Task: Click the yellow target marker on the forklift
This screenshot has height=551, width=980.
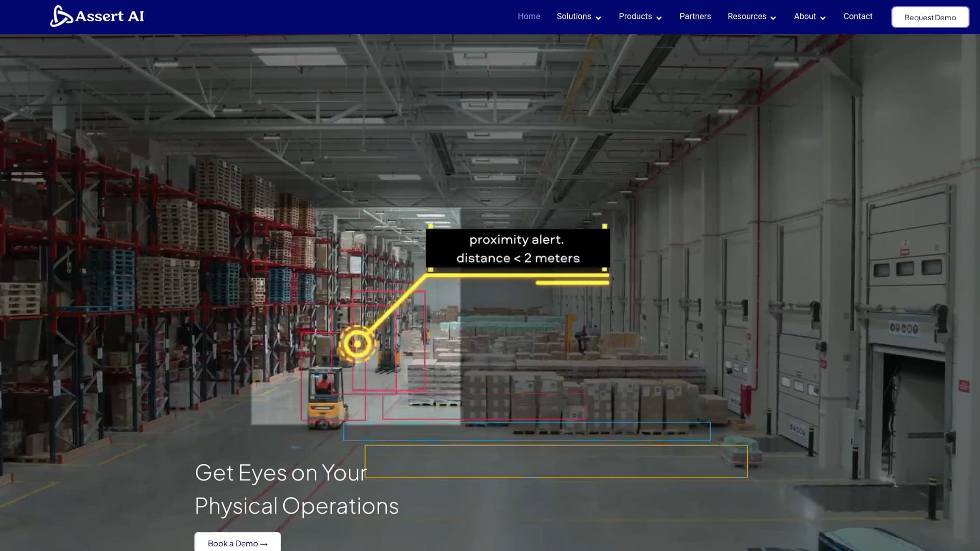Action: click(x=358, y=343)
